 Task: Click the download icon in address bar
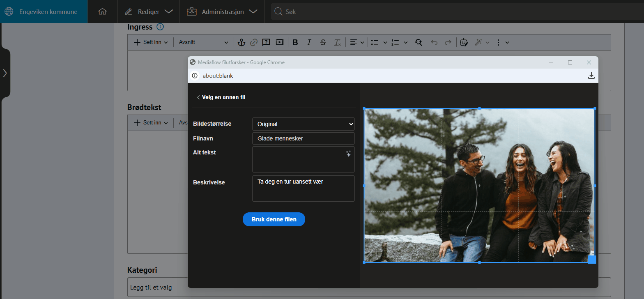[x=591, y=76]
